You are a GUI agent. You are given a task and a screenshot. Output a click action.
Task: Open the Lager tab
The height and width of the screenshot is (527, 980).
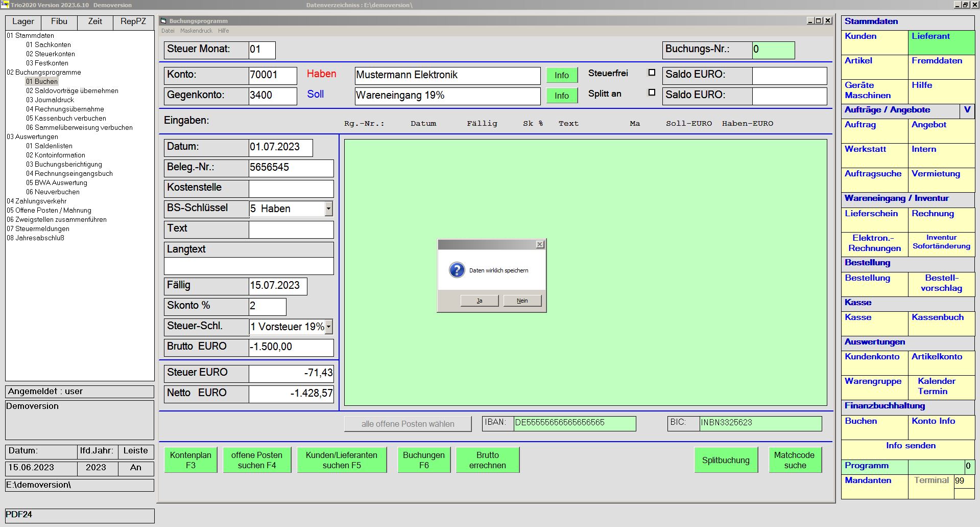pyautogui.click(x=23, y=21)
